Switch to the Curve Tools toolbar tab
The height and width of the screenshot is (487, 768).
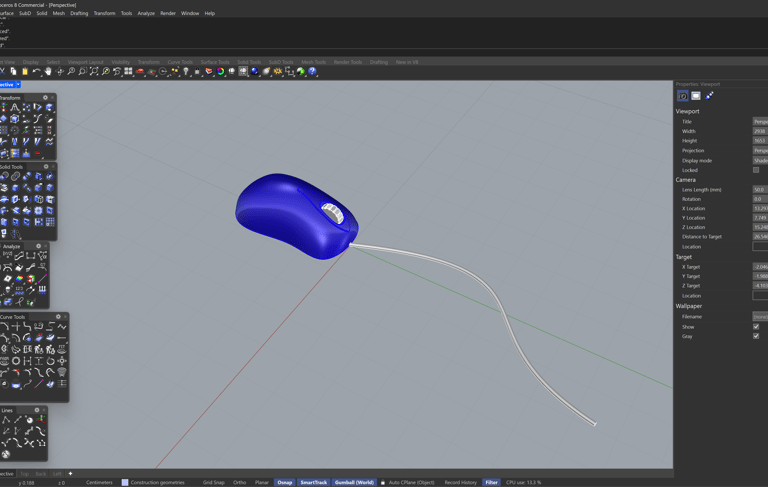[x=180, y=62]
